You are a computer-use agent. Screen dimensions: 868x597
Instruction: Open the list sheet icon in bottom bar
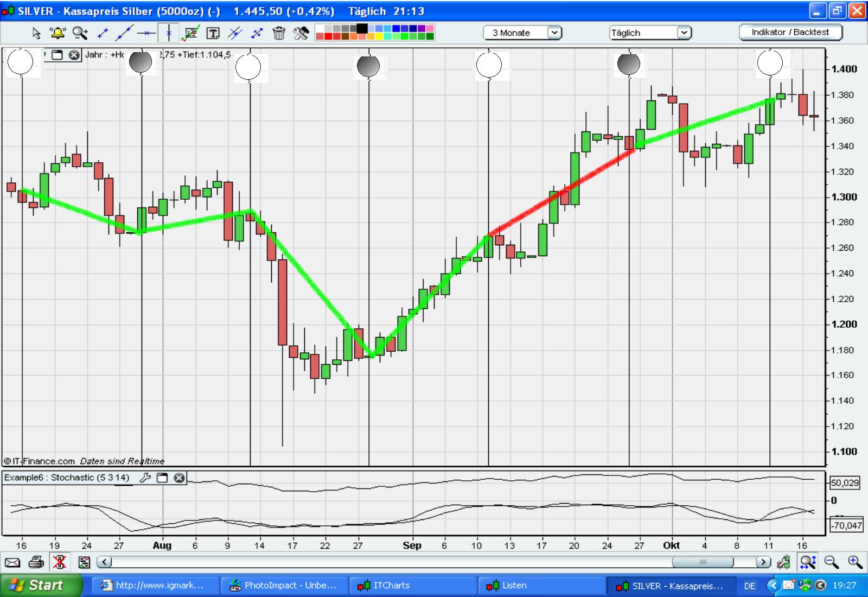(84, 562)
